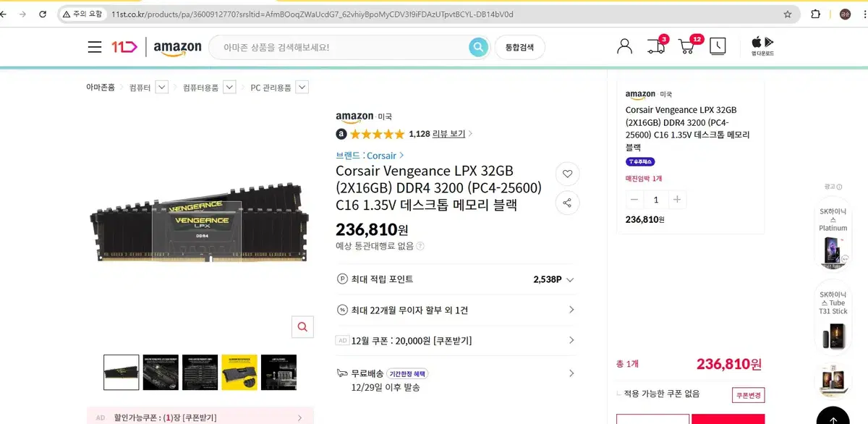Expand 최대 적립 포인트 2,538P details
Viewport: 868px width, 424px height.
tap(456, 279)
